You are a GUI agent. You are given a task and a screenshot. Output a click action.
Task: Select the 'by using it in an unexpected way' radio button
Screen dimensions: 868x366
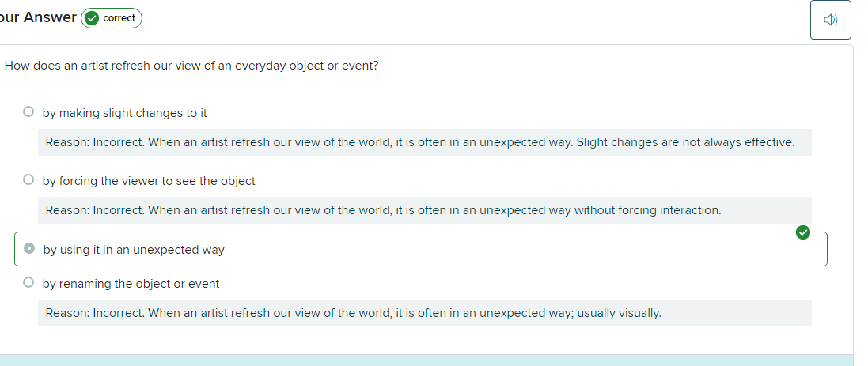[29, 249]
